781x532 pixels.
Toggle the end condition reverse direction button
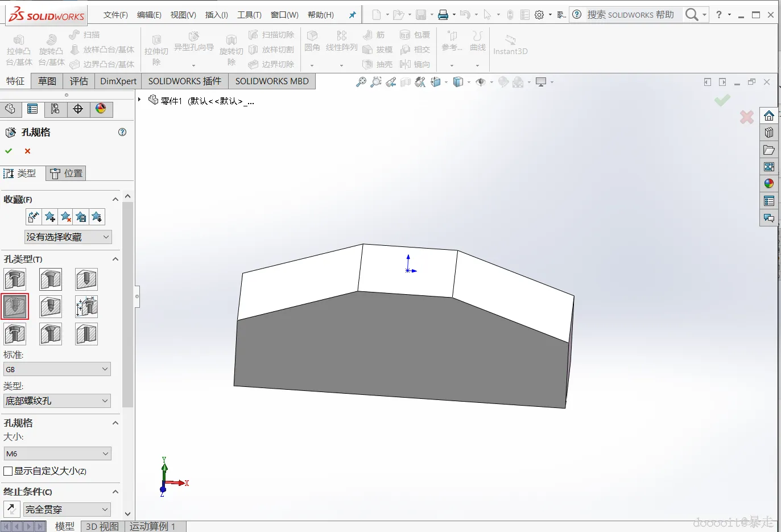[11, 509]
